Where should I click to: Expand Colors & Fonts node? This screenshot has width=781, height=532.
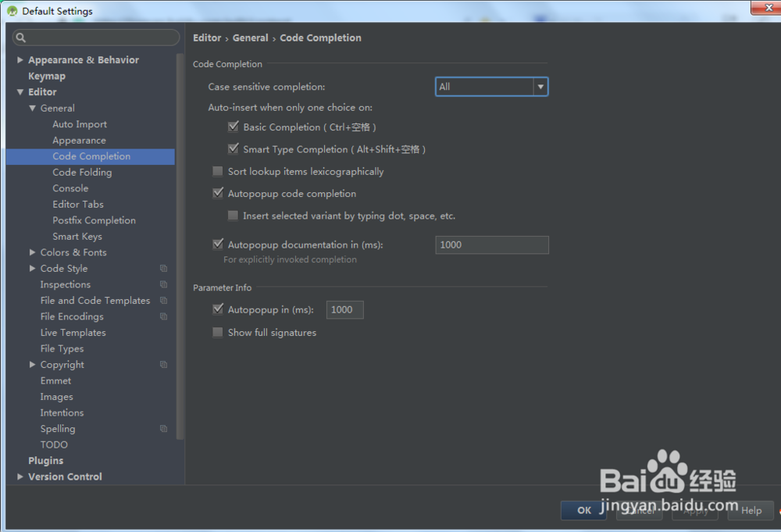(x=32, y=252)
